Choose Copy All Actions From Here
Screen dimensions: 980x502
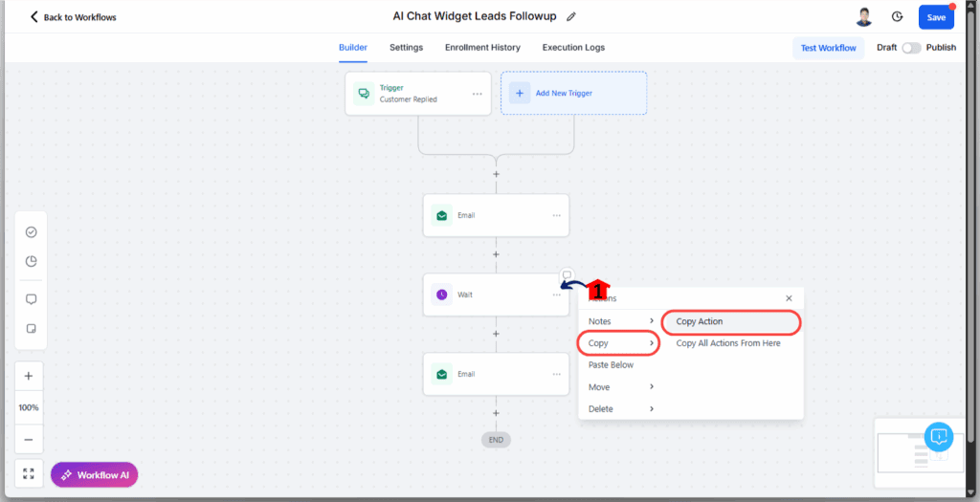click(728, 342)
